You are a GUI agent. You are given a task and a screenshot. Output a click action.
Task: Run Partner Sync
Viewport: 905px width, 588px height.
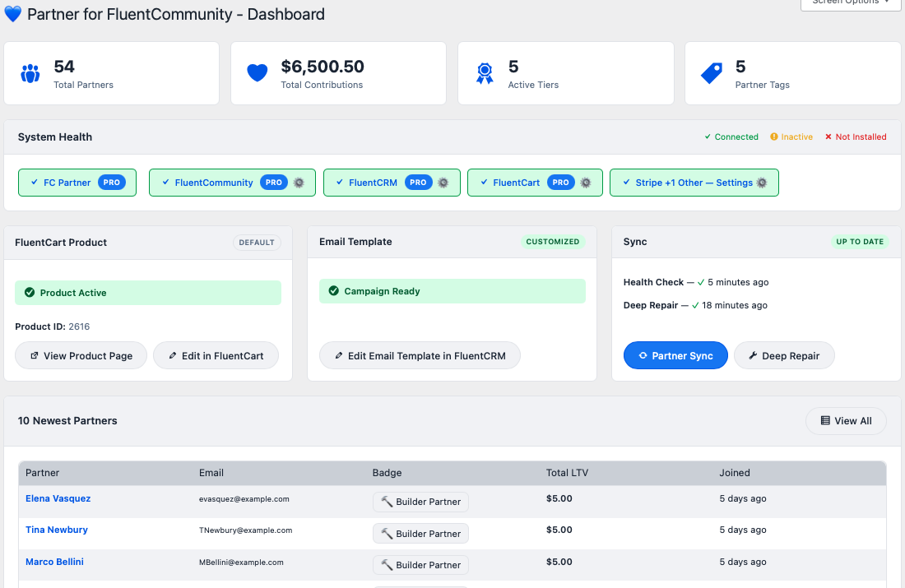pos(675,355)
